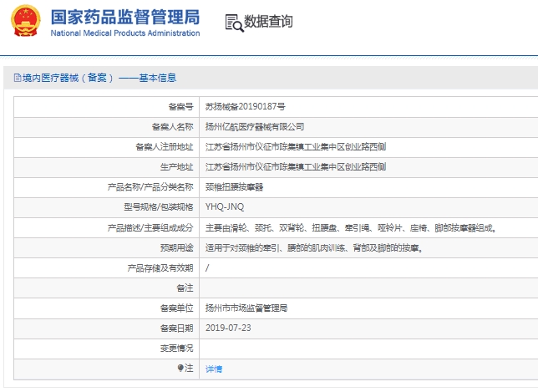Viewport: 538px width, 392px height.
Task: Click the 变更情况 label
Action: click(177, 348)
